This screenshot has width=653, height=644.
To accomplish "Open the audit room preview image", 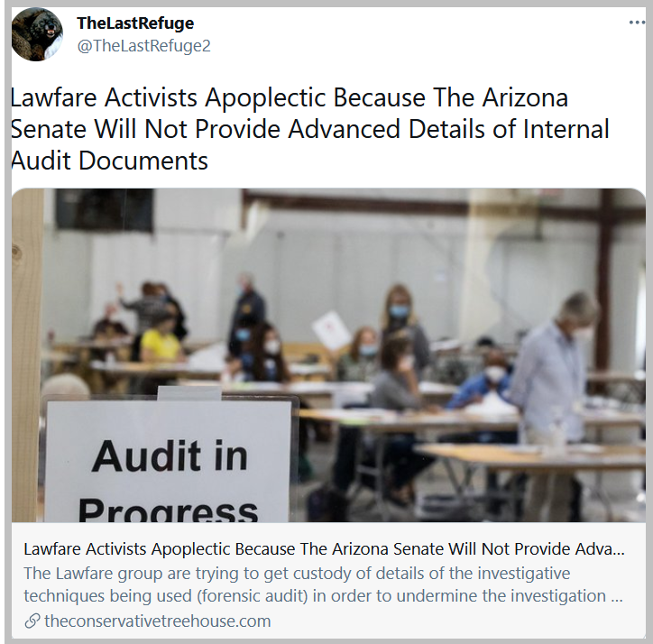I will click(328, 354).
